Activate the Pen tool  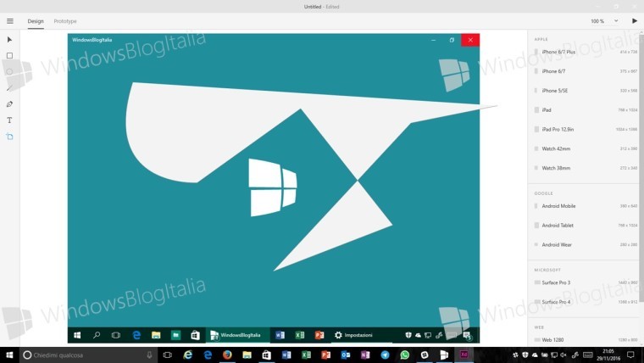[10, 104]
